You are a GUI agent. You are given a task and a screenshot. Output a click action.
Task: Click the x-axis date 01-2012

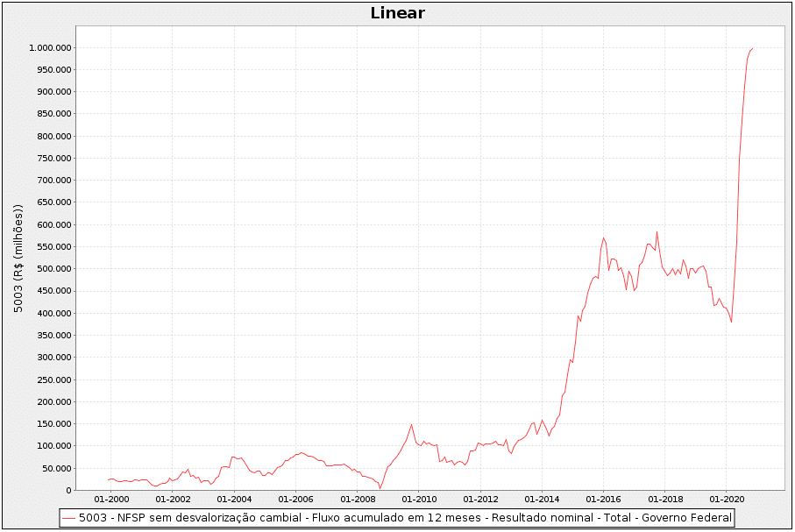pyautogui.click(x=480, y=500)
